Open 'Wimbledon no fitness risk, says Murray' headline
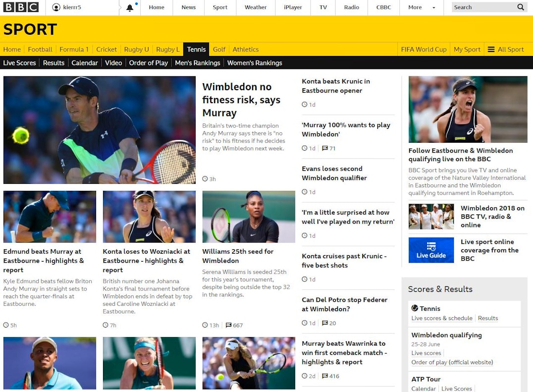533x392 pixels. [x=241, y=100]
